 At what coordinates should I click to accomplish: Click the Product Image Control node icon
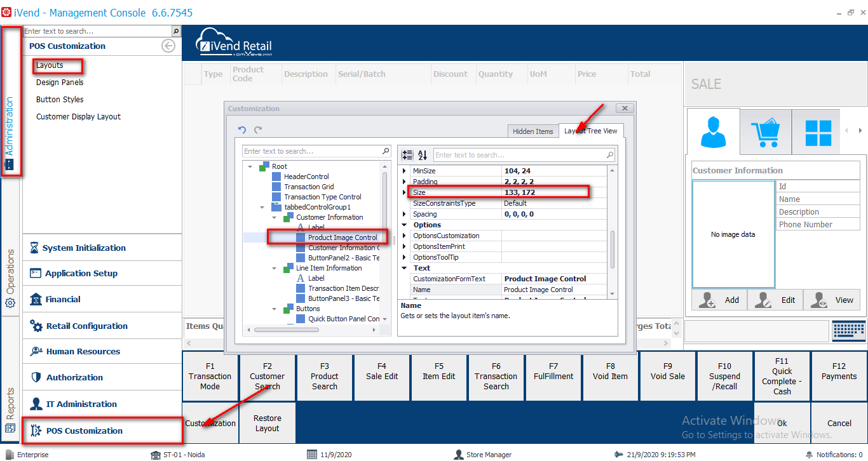[x=301, y=237]
